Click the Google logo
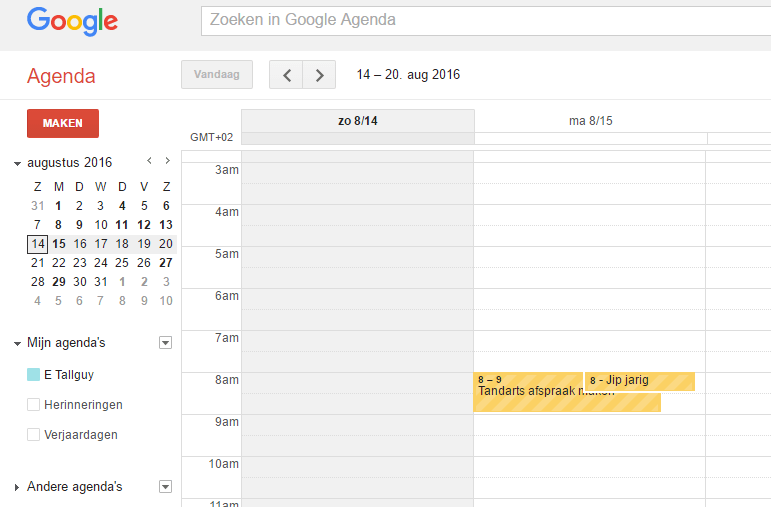771x507 pixels. coord(72,20)
